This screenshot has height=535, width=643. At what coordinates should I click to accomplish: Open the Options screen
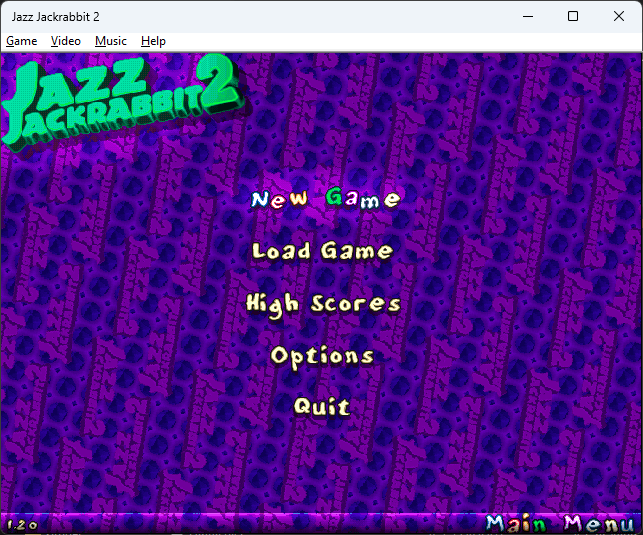click(322, 356)
